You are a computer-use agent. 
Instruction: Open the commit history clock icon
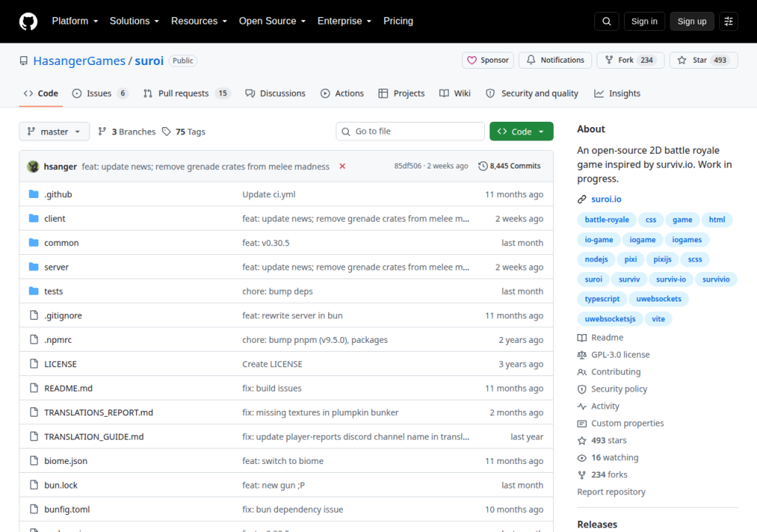click(483, 166)
